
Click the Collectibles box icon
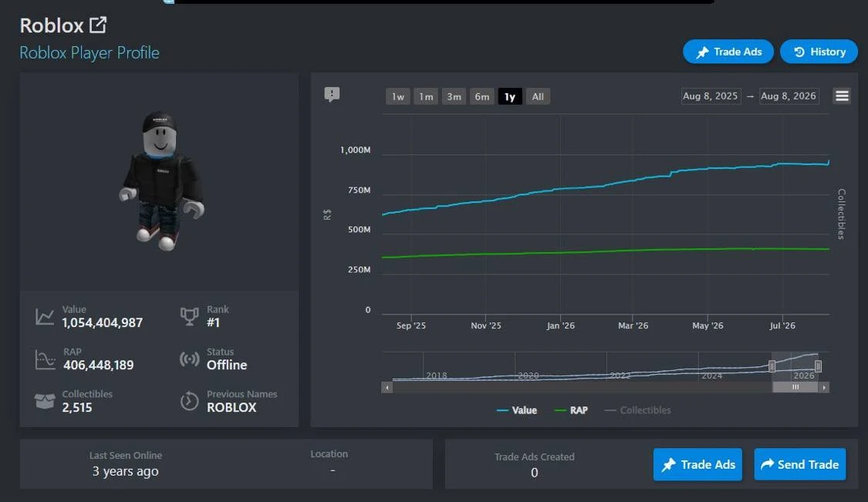pyautogui.click(x=45, y=401)
